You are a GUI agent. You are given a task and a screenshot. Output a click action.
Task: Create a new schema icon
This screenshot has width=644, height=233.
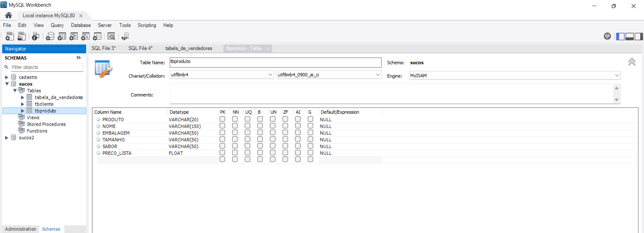coord(50,36)
